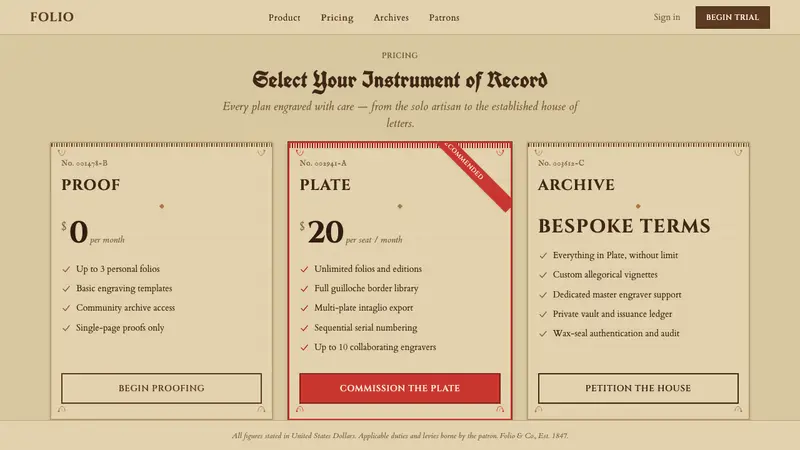Visit the Patrons nav link
The height and width of the screenshot is (450, 800).
click(444, 17)
